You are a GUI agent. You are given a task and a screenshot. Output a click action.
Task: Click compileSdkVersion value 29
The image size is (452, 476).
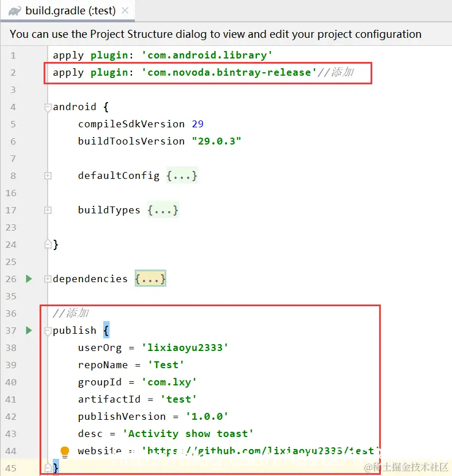[x=198, y=124]
